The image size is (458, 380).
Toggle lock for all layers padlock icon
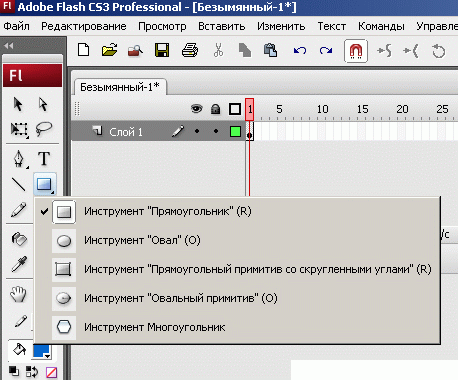pyautogui.click(x=216, y=109)
